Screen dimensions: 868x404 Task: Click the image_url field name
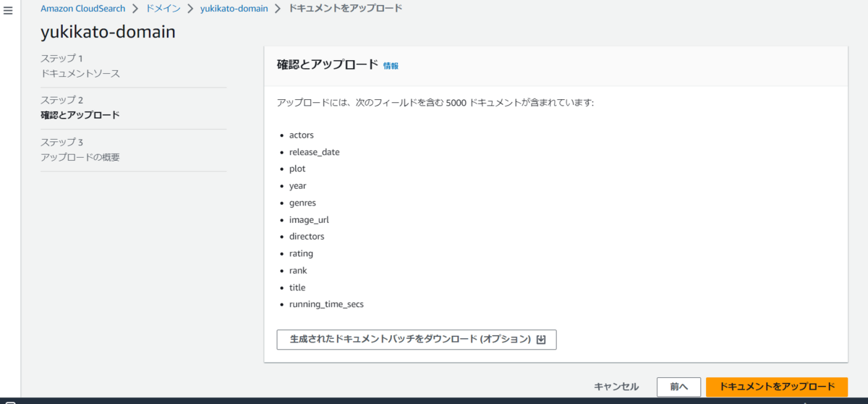coord(309,220)
